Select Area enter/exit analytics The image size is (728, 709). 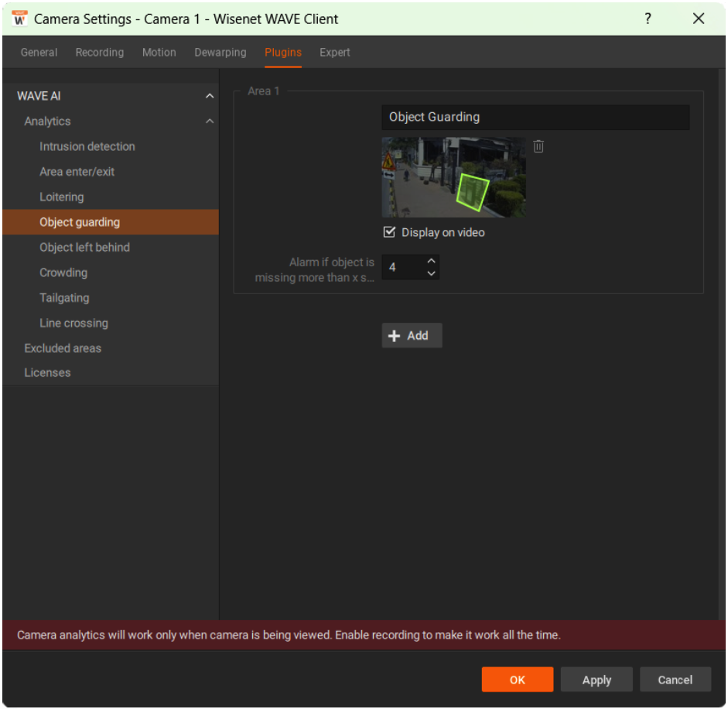pyautogui.click(x=77, y=171)
